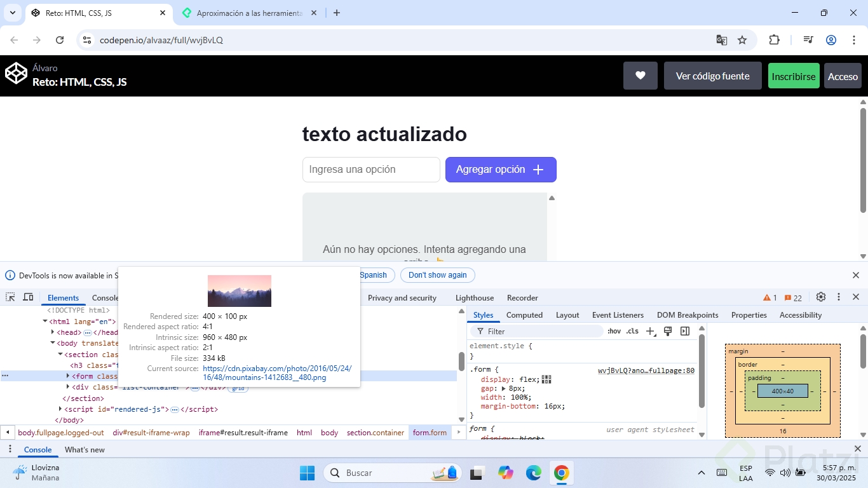Open DevTools settings gear
Image resolution: width=868 pixels, height=488 pixels.
click(821, 297)
